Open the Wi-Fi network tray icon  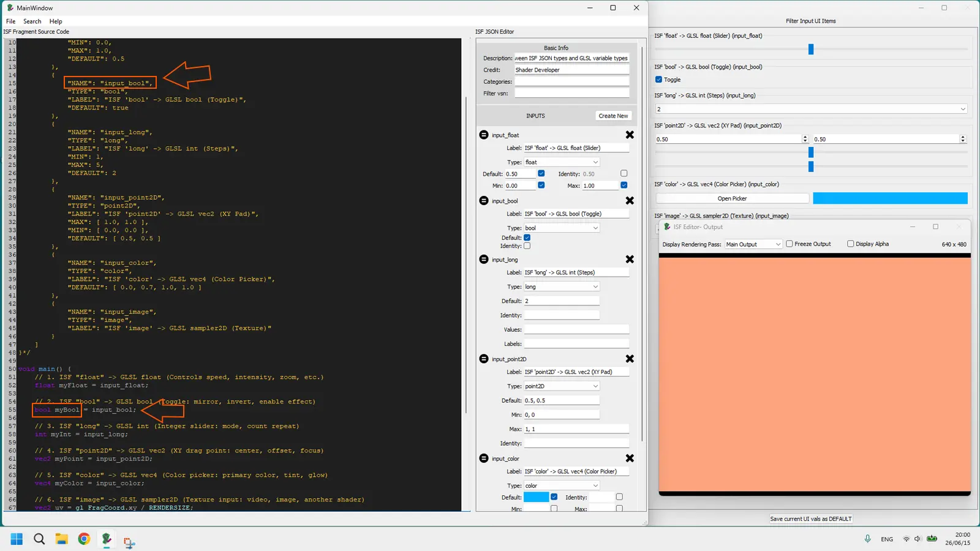pos(907,539)
